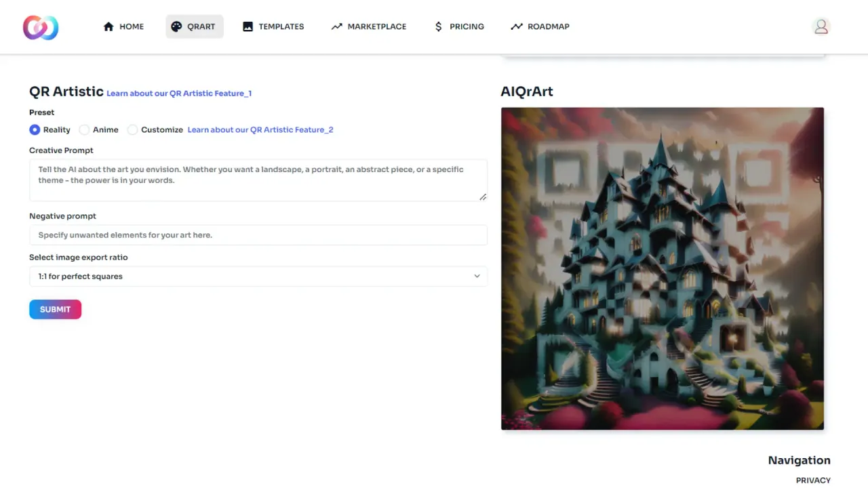Select the Reality preset
The image size is (868, 488).
tap(35, 129)
